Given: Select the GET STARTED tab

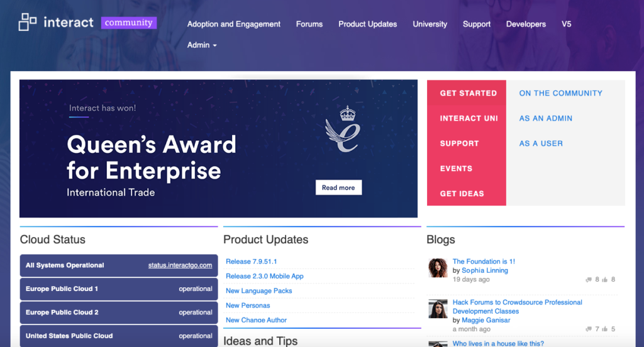Looking at the screenshot, I should point(468,93).
